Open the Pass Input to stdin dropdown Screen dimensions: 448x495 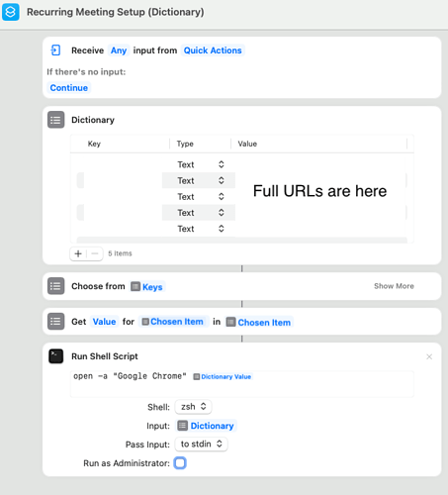[201, 445]
